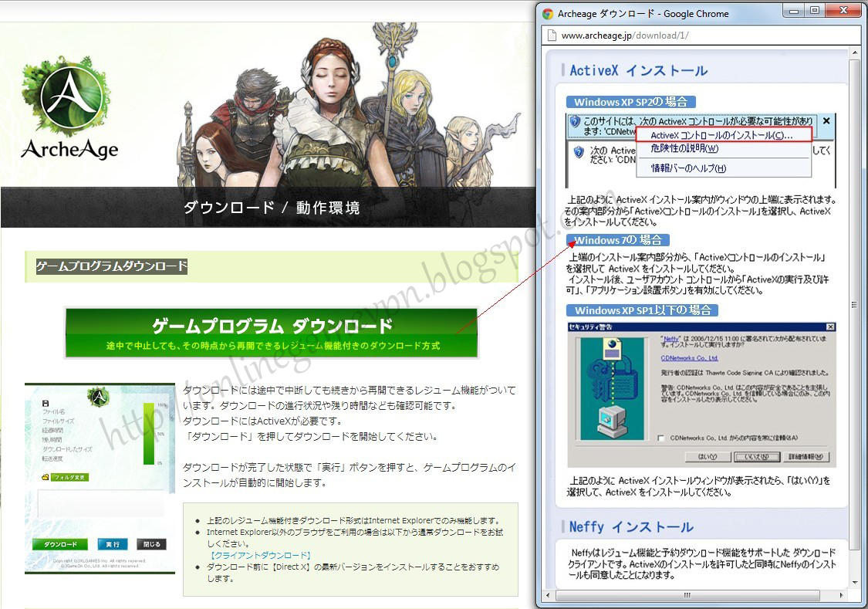Click the popup vertical scrollbar up arrow
The height and width of the screenshot is (609, 868).
click(855, 52)
